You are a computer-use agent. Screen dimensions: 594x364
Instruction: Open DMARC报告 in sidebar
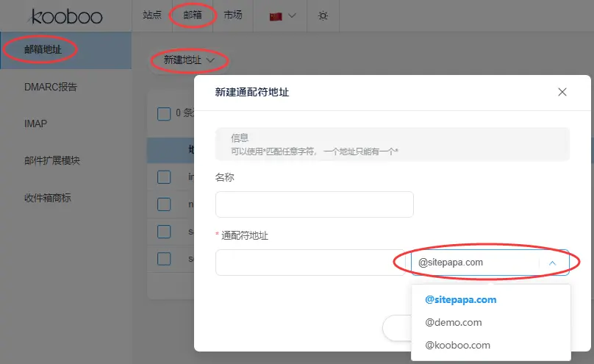pos(51,87)
